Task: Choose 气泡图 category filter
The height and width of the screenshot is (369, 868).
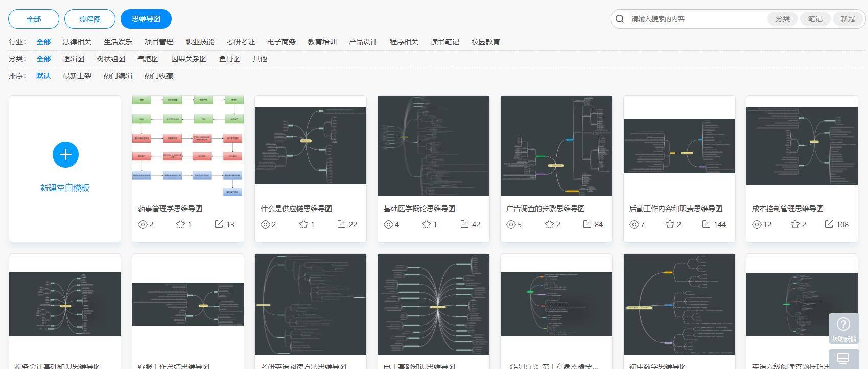Action: (x=148, y=59)
